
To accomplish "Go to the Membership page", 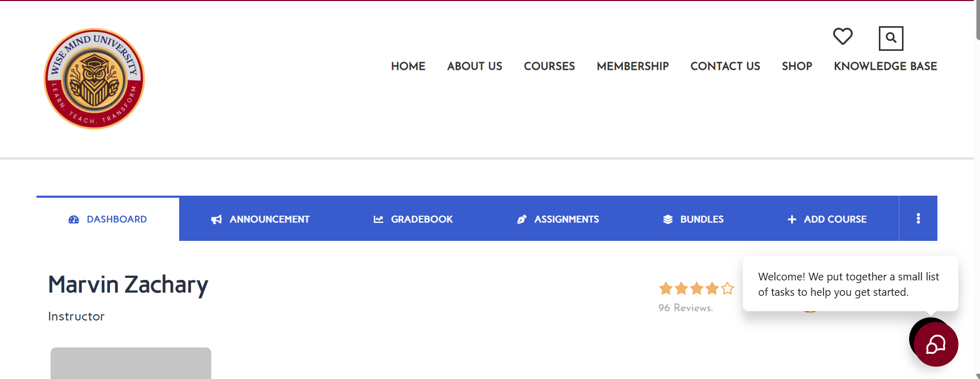I will click(x=632, y=66).
